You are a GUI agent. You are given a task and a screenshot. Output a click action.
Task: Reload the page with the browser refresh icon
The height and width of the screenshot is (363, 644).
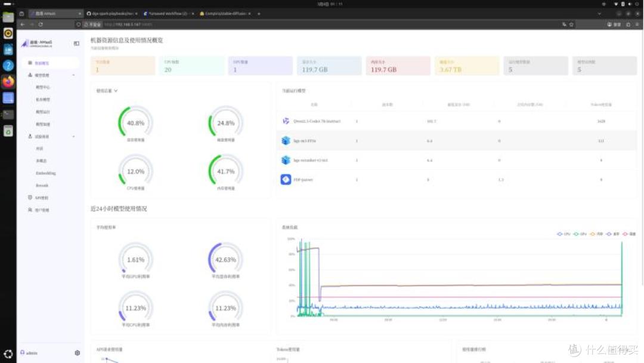click(x=41, y=24)
